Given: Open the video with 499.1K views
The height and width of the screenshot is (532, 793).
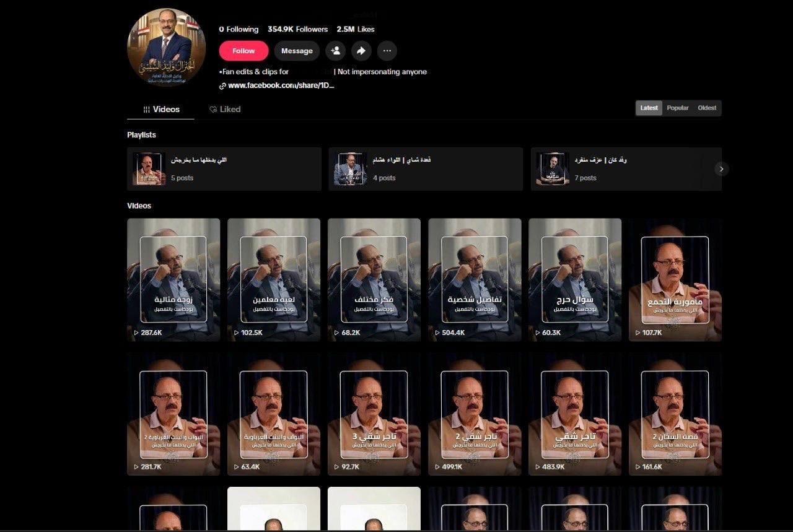Looking at the screenshot, I should pyautogui.click(x=475, y=414).
